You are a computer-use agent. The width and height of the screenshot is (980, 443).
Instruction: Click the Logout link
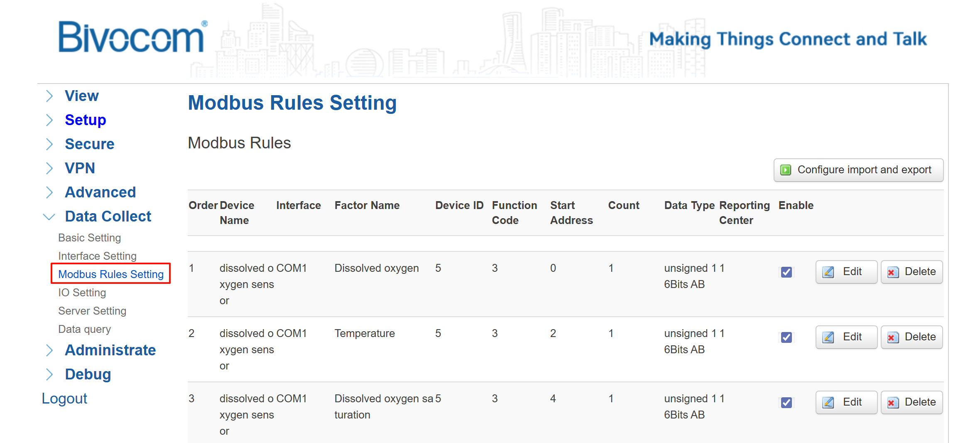(64, 399)
